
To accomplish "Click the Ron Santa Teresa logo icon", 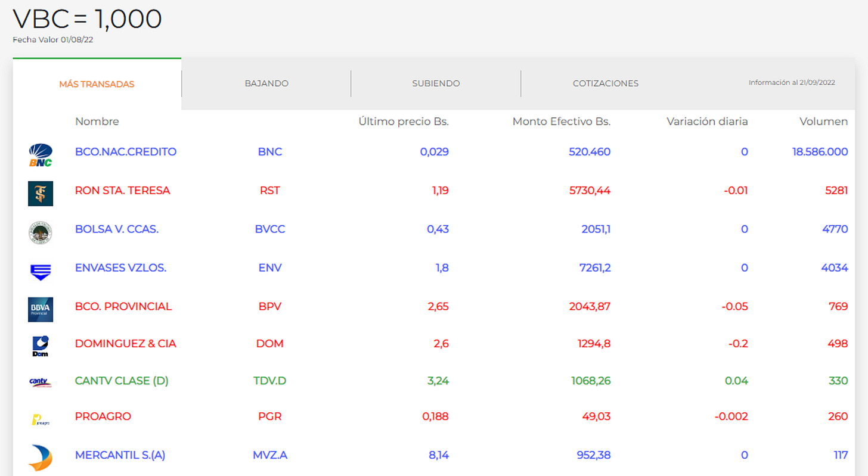I will click(x=41, y=194).
